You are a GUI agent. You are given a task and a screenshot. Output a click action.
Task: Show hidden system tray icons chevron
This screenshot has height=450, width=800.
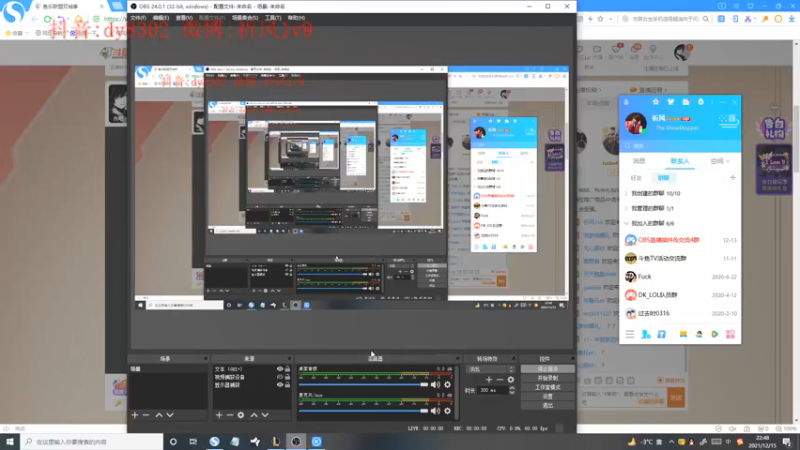[671, 442]
